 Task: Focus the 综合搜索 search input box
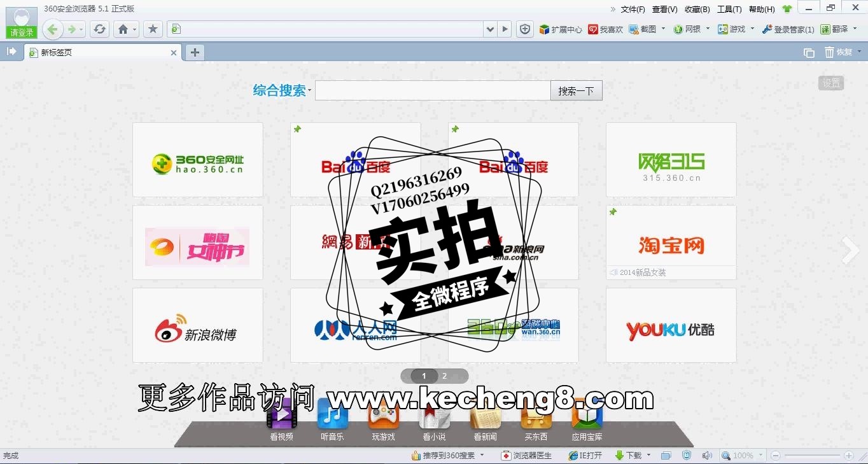433,90
